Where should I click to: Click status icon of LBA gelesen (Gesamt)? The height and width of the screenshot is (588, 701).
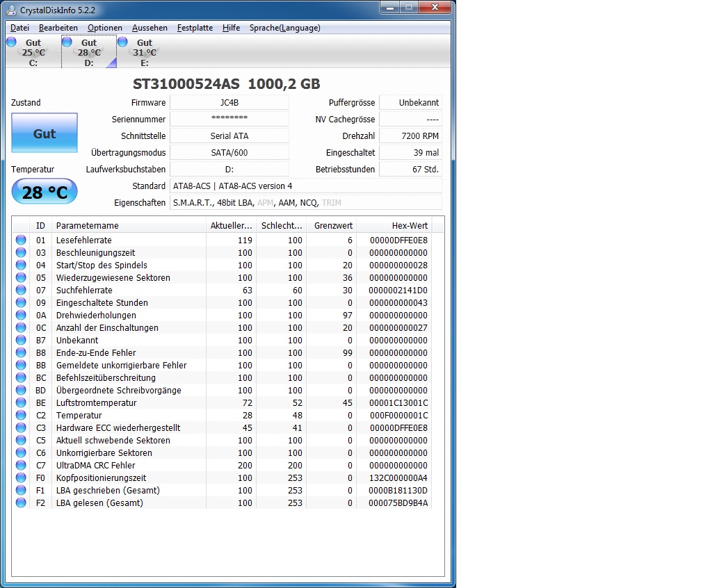(x=21, y=503)
